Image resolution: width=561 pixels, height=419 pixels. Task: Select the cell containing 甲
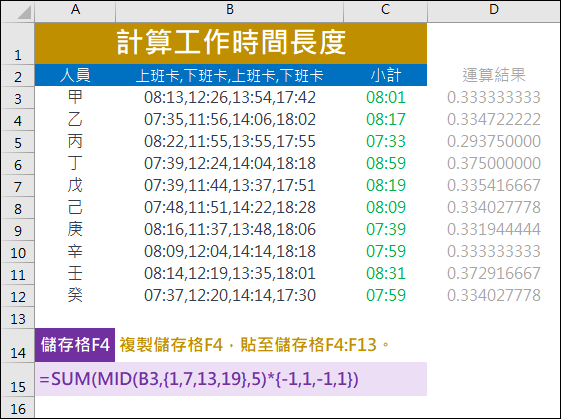point(75,97)
